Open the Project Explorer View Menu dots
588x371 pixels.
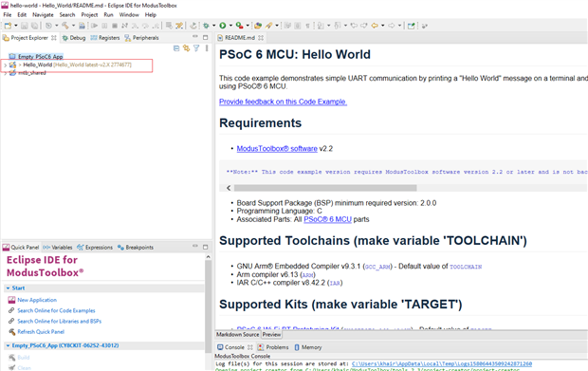click(x=207, y=48)
